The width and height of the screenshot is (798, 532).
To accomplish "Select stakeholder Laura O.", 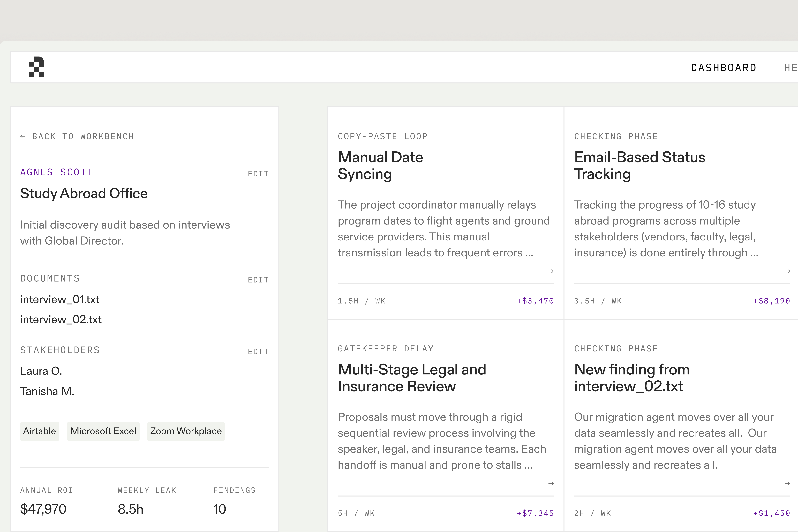I will [41, 371].
